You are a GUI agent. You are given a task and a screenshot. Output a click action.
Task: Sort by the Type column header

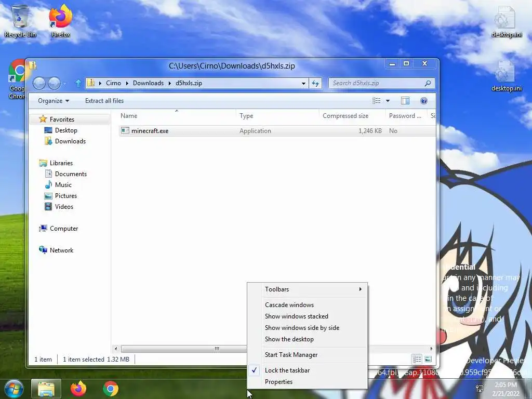point(277,116)
